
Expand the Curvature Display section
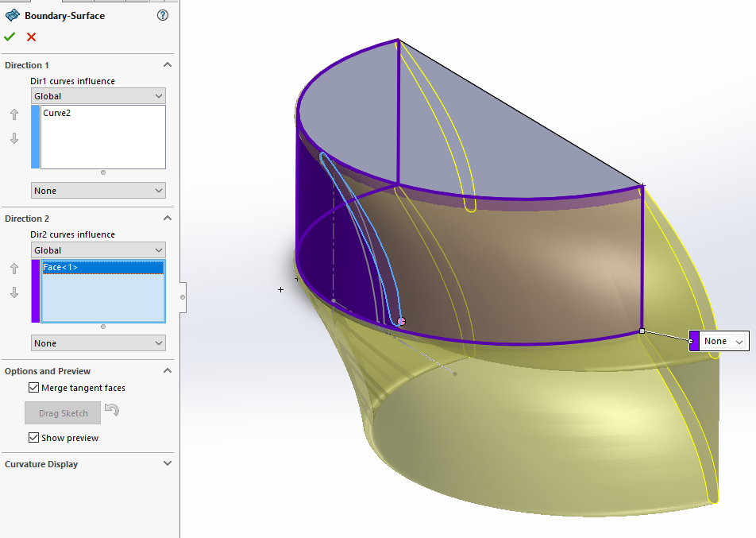click(x=168, y=463)
